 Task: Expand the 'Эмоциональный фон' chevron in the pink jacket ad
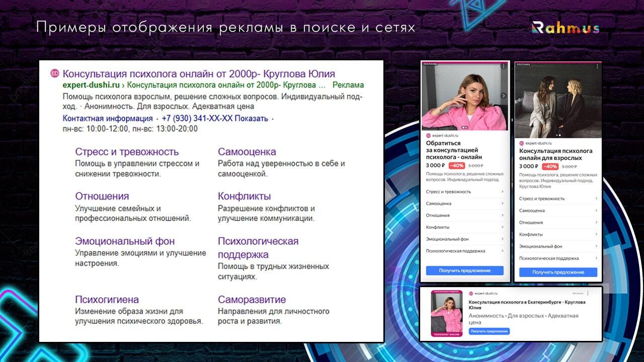pyautogui.click(x=503, y=239)
